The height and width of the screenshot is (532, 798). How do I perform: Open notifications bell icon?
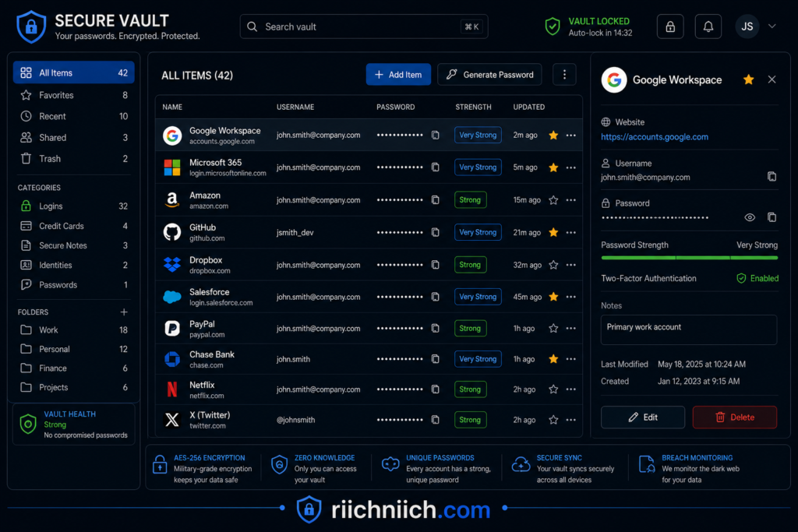pos(708,26)
